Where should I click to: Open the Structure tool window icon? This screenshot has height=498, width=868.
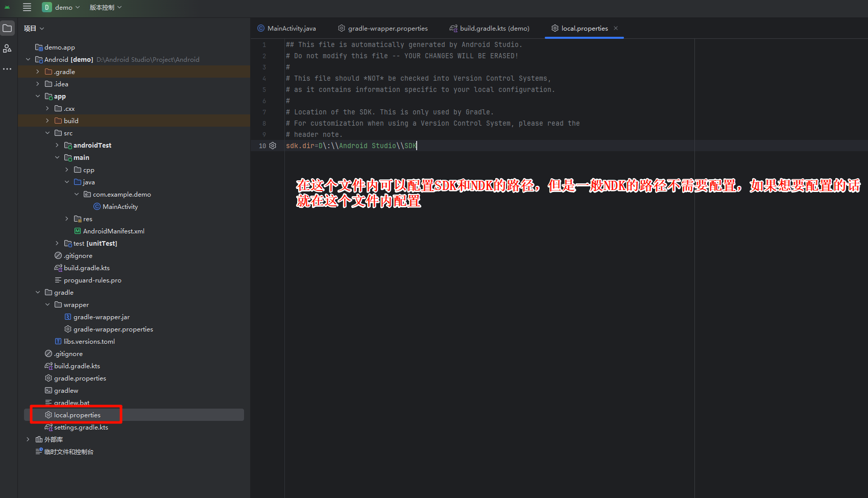click(x=7, y=49)
